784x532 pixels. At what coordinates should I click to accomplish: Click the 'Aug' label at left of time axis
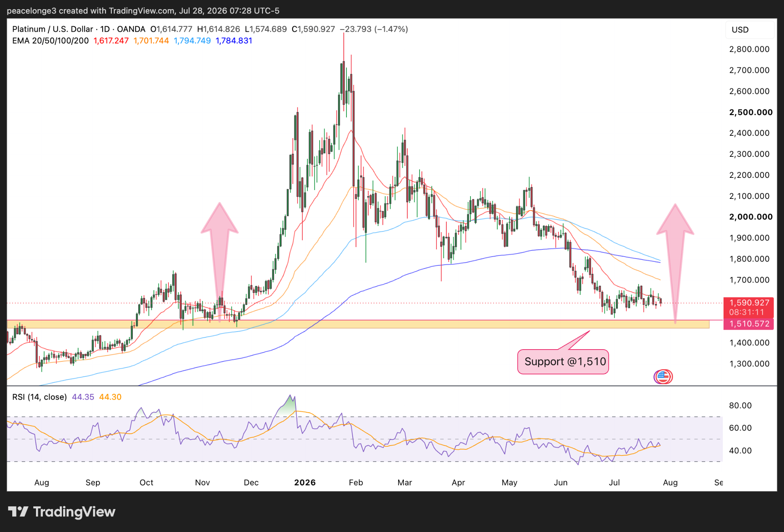42,482
